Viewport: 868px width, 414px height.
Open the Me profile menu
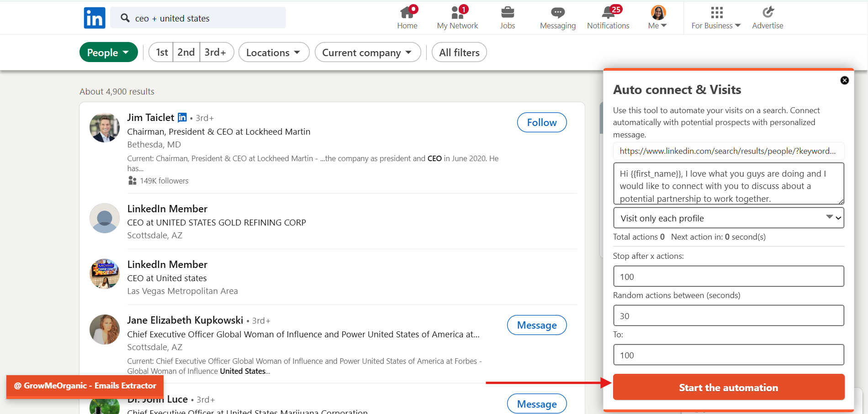click(x=658, y=18)
